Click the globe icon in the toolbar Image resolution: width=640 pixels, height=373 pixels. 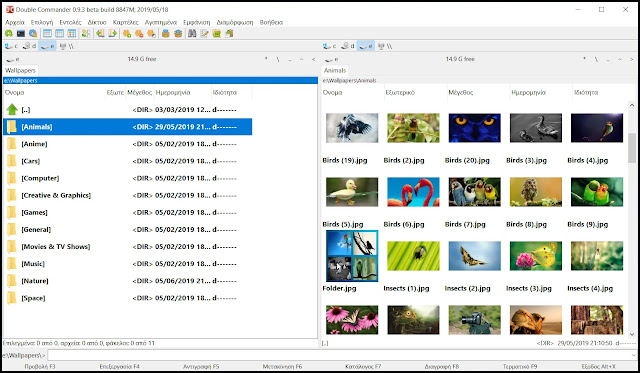pos(33,33)
